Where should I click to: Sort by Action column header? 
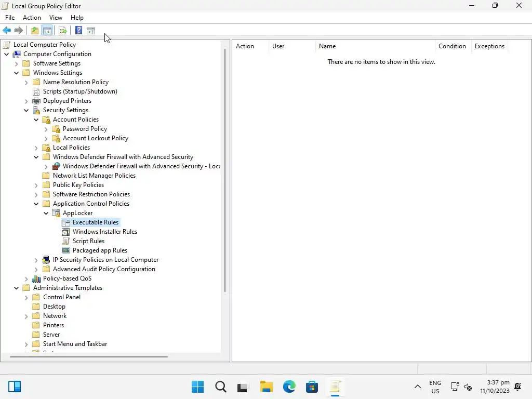tap(250, 46)
